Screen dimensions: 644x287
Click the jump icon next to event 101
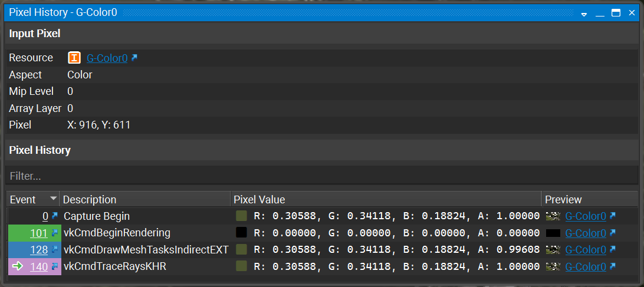point(55,233)
